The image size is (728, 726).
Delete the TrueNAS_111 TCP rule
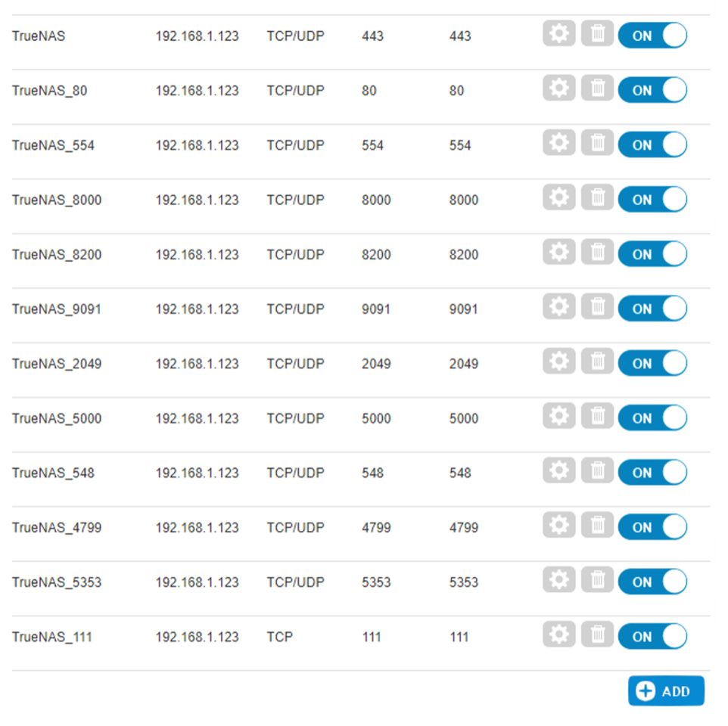[x=597, y=634]
